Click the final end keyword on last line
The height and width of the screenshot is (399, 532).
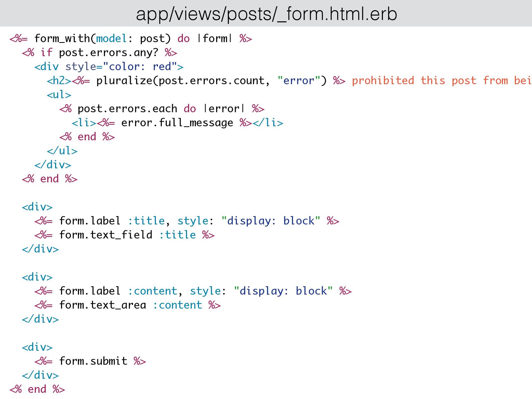click(37, 389)
